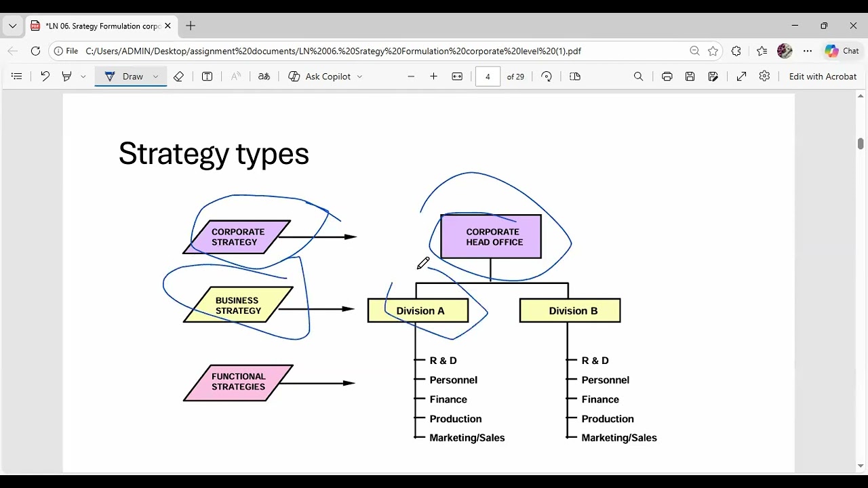Open the Favorites list icon

[762, 51]
